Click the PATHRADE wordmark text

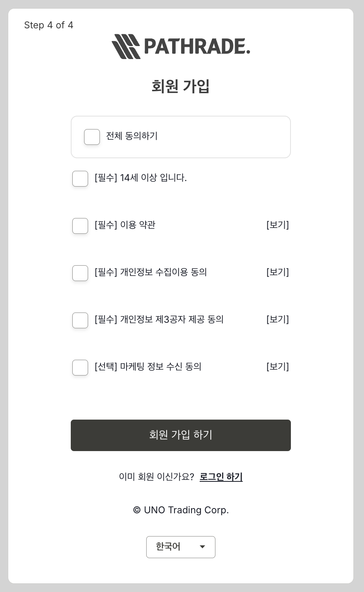(197, 46)
